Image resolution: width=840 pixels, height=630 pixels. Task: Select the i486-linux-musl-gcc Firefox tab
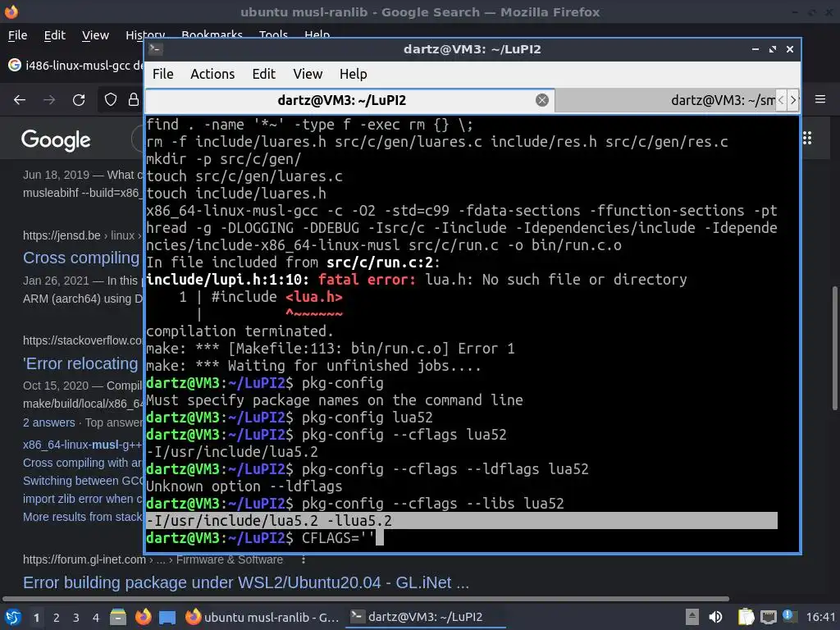[75, 66]
